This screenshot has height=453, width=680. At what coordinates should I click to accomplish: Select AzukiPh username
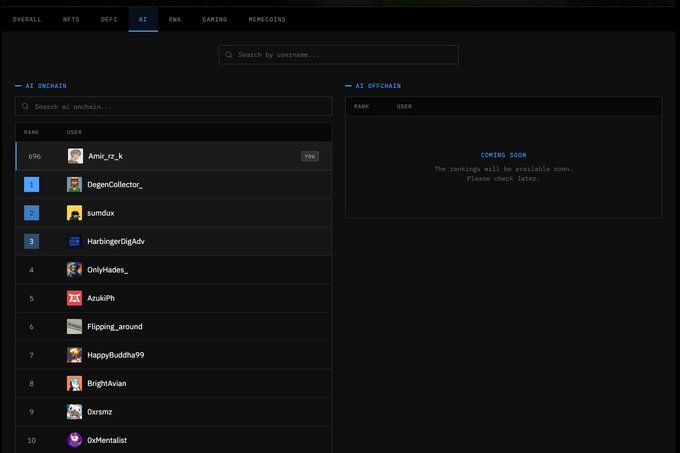[101, 298]
